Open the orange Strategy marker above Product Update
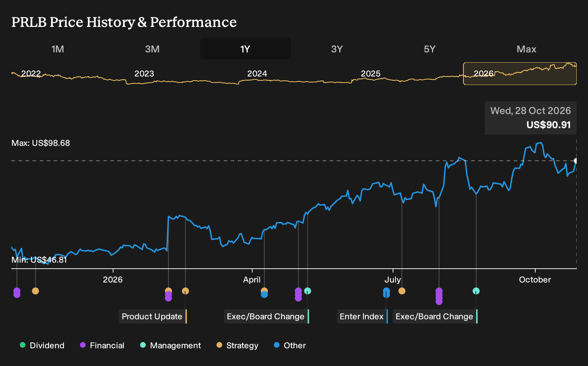Image resolution: width=588 pixels, height=366 pixels. pyautogui.click(x=185, y=291)
